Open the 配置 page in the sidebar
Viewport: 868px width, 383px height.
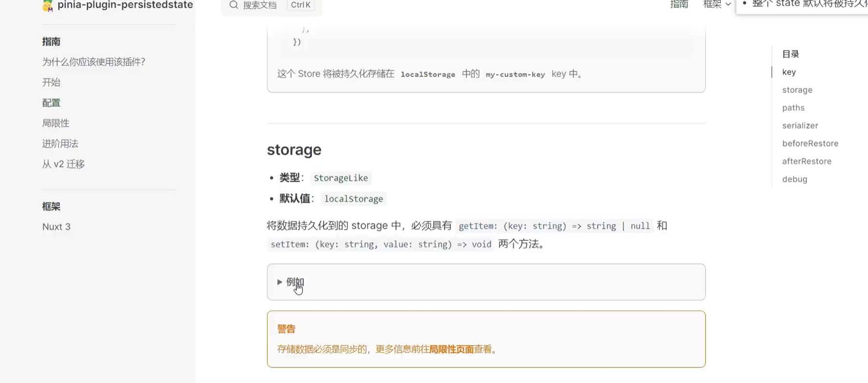click(51, 102)
